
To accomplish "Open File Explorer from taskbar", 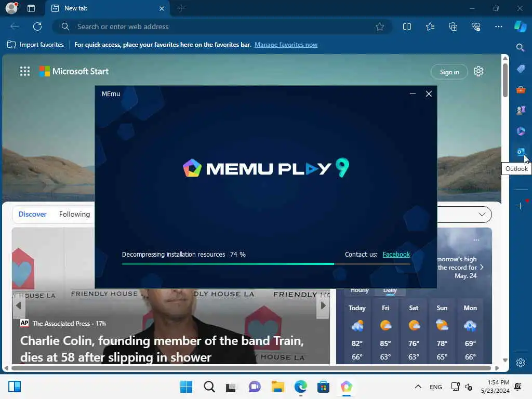I will 277,387.
